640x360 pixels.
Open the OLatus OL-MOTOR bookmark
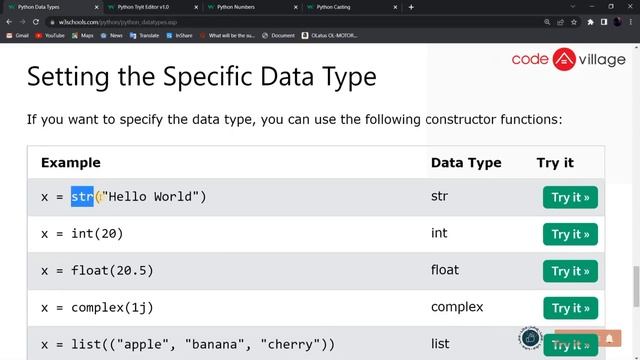tap(329, 36)
